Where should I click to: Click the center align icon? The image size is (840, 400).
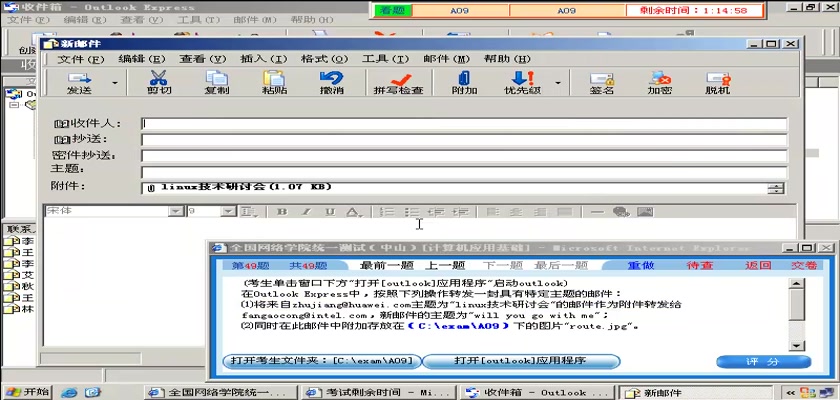point(516,212)
